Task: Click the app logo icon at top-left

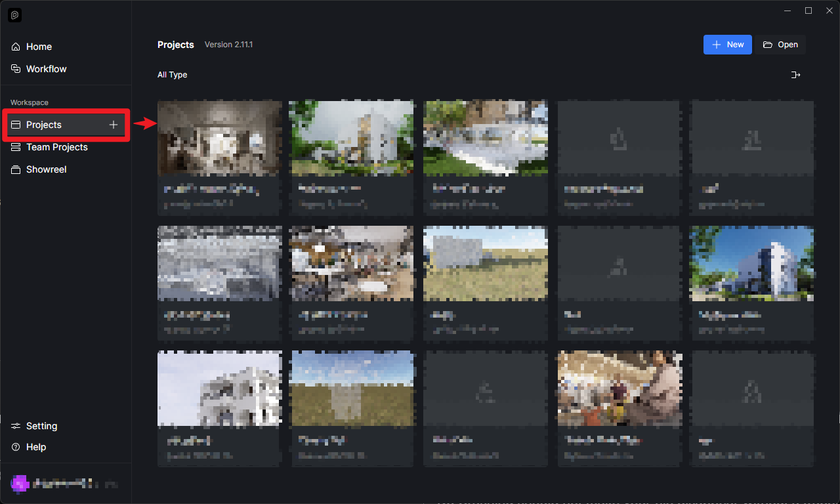Action: pyautogui.click(x=15, y=15)
